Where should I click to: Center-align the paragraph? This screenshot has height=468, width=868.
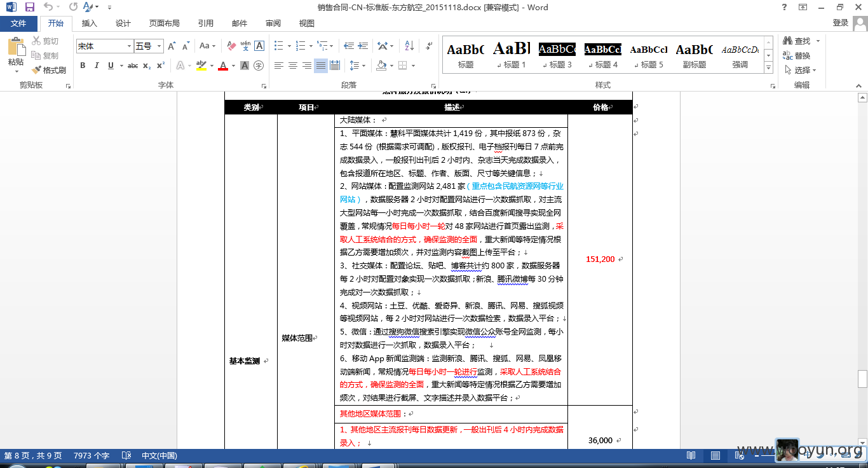tap(293, 65)
